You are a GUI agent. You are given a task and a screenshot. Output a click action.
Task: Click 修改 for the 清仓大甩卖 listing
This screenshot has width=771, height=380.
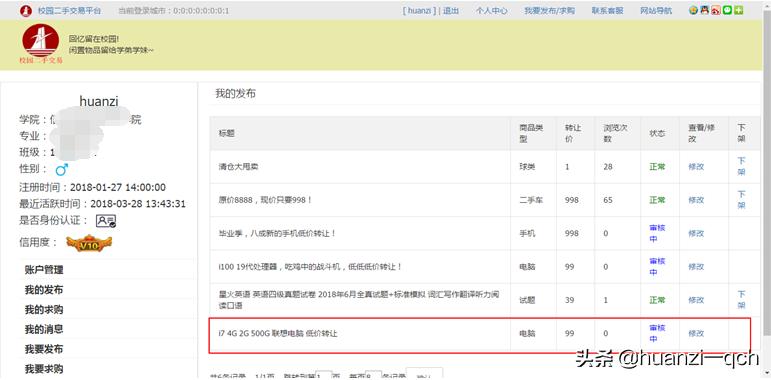[696, 167]
